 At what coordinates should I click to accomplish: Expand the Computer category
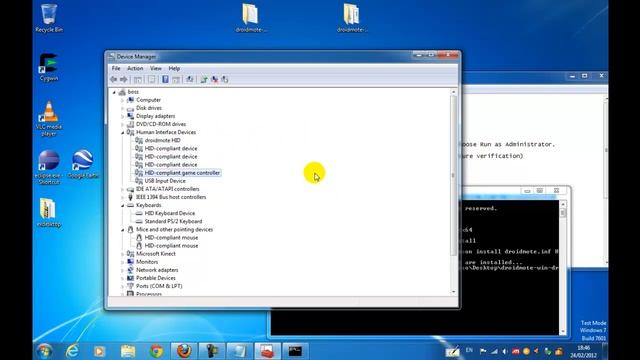point(122,100)
